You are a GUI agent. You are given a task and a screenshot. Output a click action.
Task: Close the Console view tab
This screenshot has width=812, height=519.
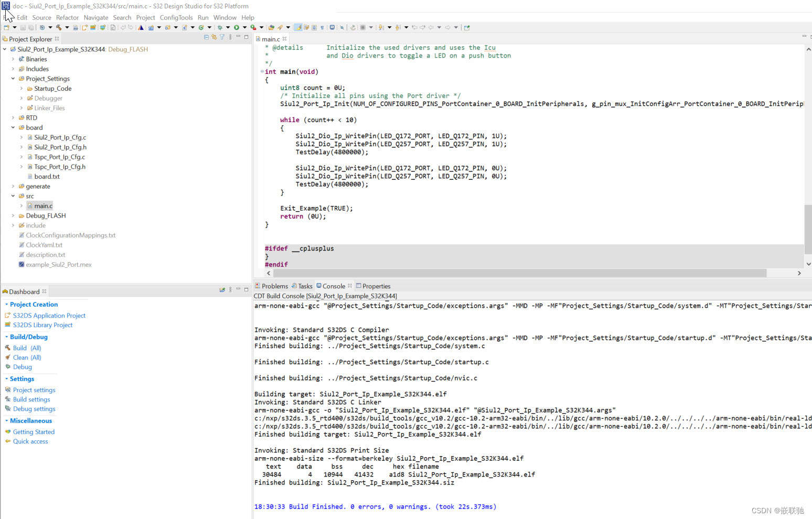tap(350, 286)
